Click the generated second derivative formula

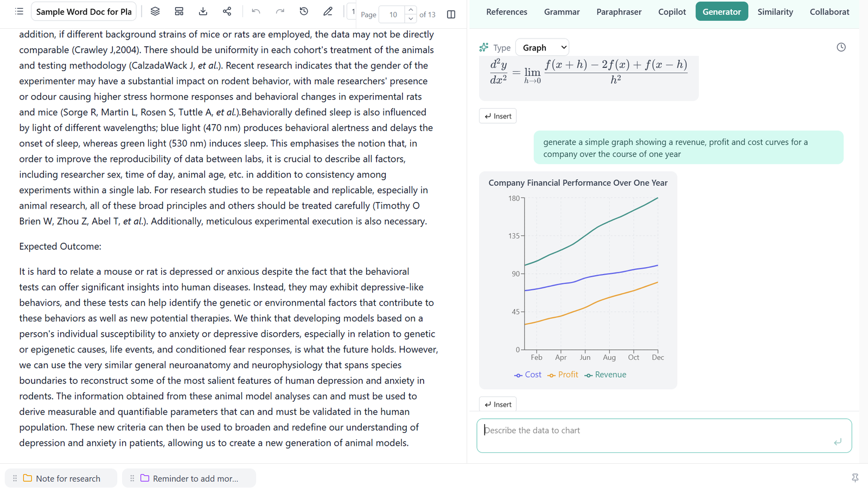click(589, 72)
